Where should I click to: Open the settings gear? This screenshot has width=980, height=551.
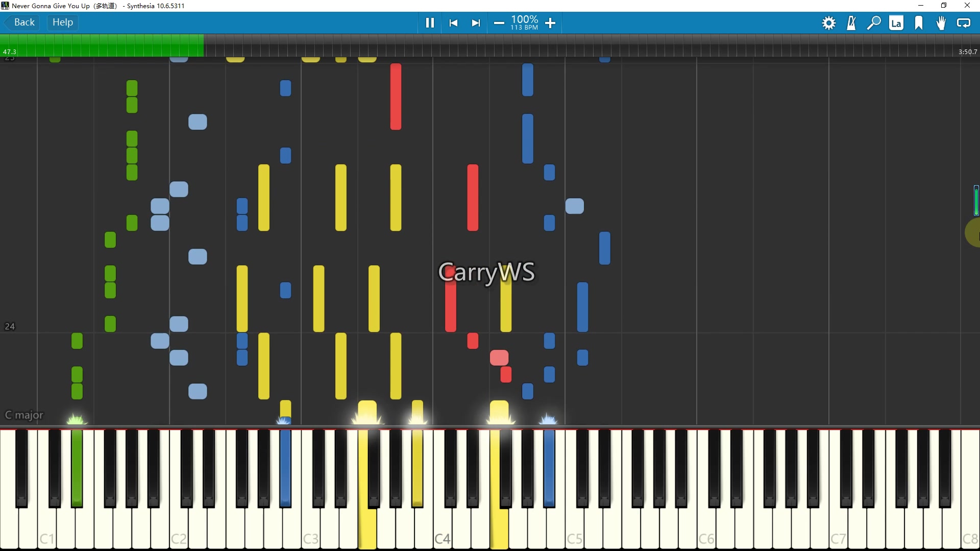tap(829, 23)
